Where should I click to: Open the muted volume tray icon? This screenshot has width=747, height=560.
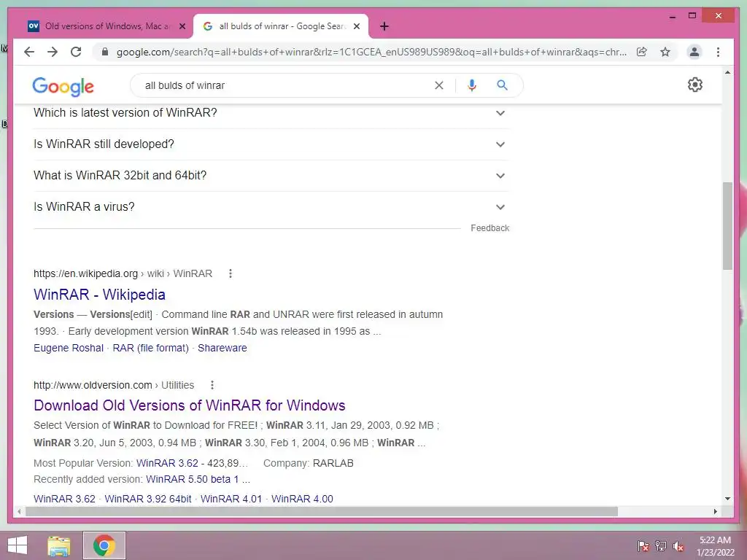[x=678, y=546]
